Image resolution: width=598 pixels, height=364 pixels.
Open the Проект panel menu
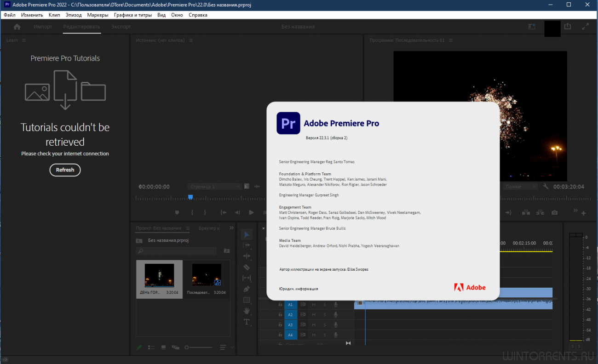click(x=187, y=228)
